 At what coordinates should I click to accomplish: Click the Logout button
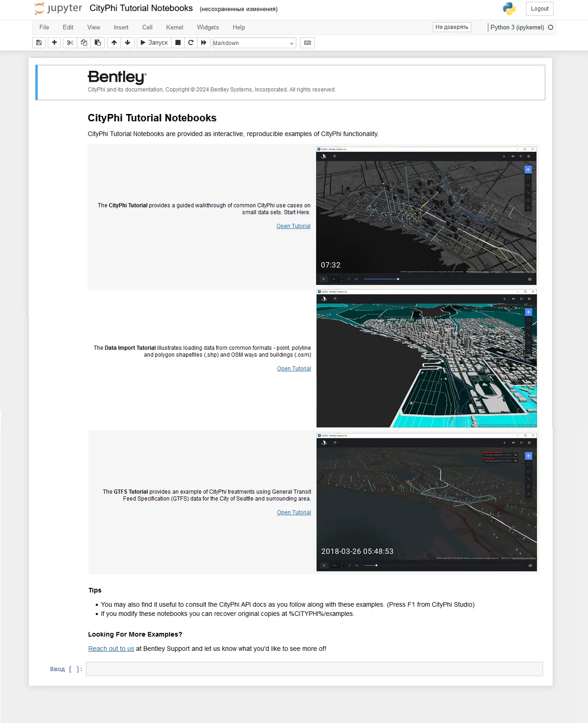[x=540, y=9]
